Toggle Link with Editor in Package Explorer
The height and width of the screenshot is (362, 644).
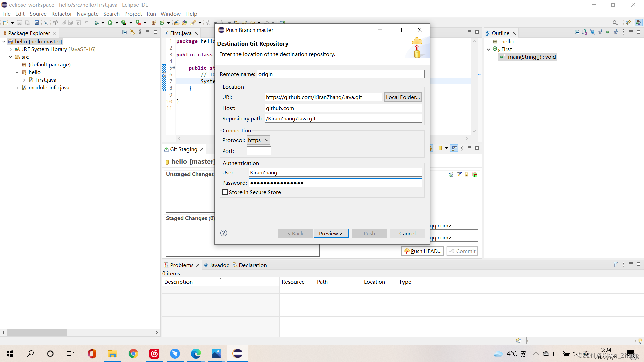tap(132, 32)
